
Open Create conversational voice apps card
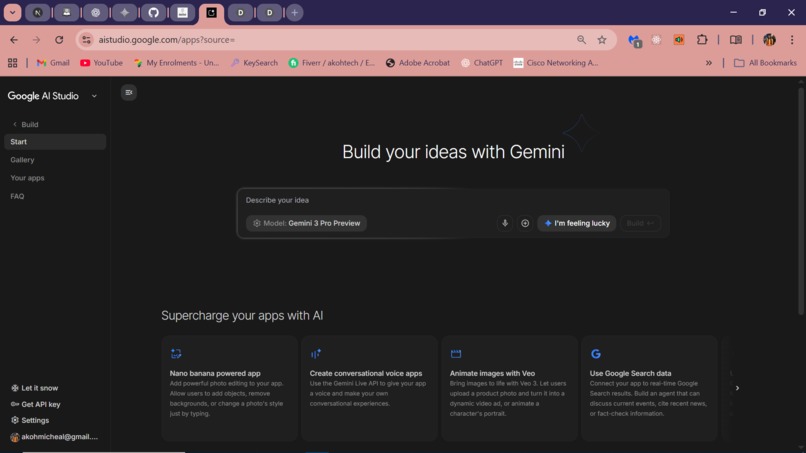(x=369, y=388)
